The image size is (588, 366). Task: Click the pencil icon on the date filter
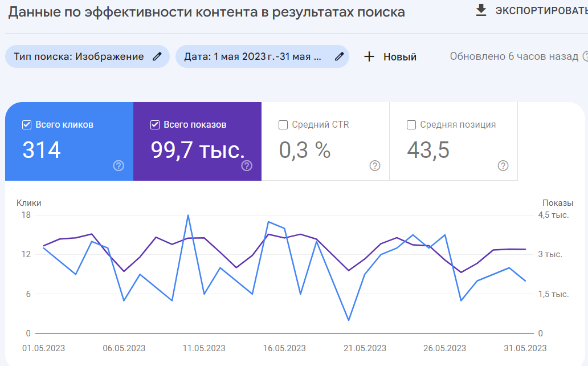339,56
